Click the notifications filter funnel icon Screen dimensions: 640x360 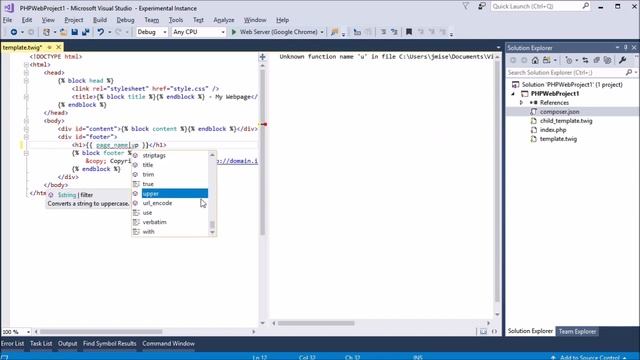(x=466, y=6)
